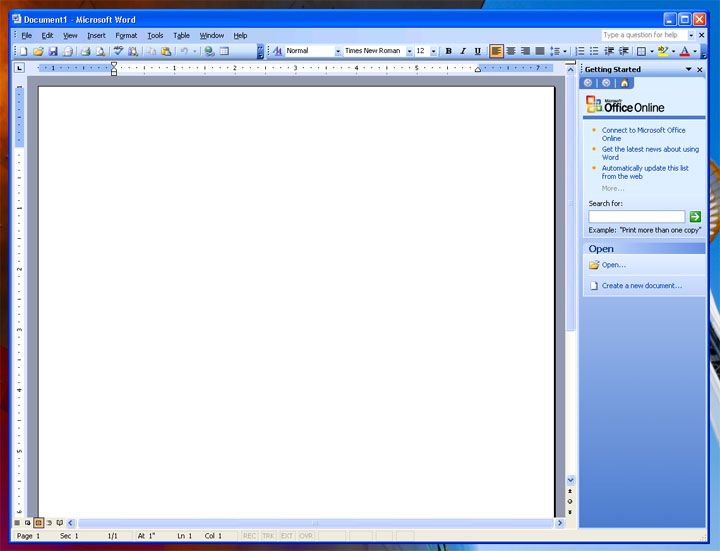The width and height of the screenshot is (720, 551).
Task: Toggle Italic formatting
Action: point(463,51)
